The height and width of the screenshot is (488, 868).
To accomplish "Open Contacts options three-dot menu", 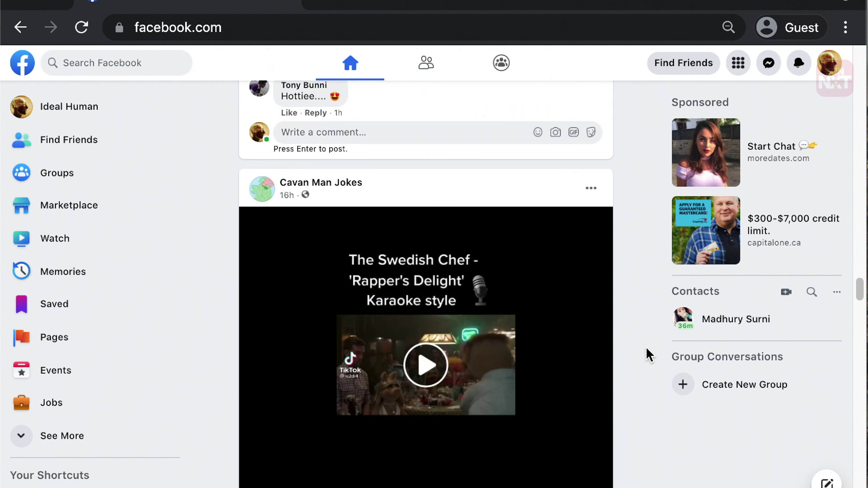I will [x=837, y=292].
